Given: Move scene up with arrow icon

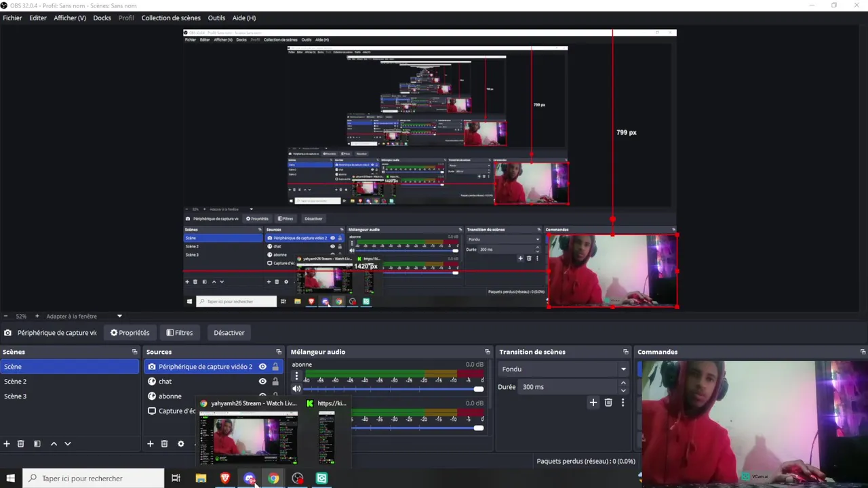Looking at the screenshot, I should 54,444.
